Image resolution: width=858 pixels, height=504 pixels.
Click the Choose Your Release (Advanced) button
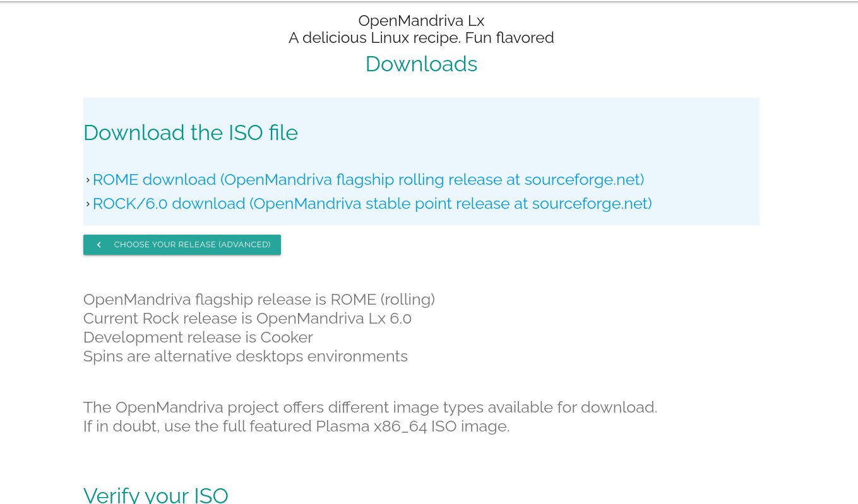click(182, 245)
